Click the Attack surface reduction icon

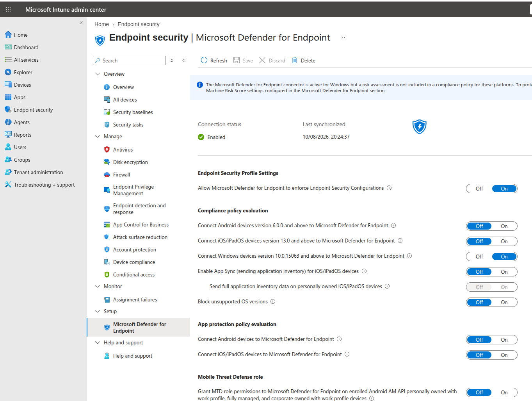(x=107, y=237)
